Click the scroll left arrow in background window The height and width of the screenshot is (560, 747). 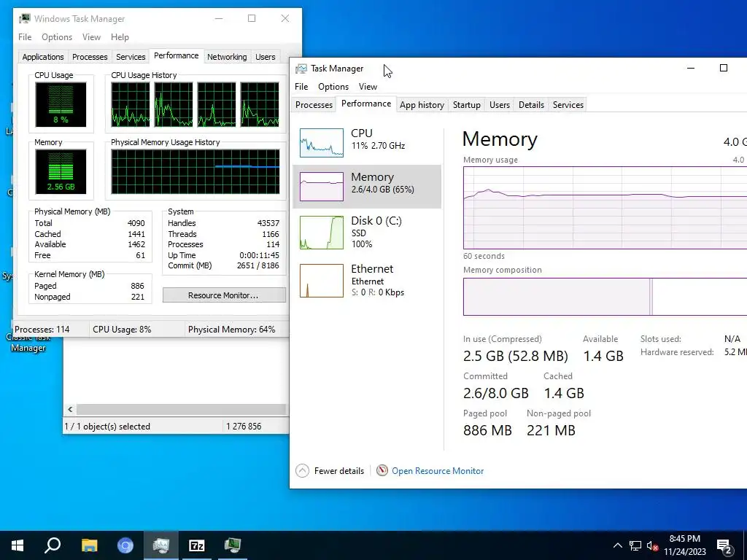pyautogui.click(x=70, y=409)
